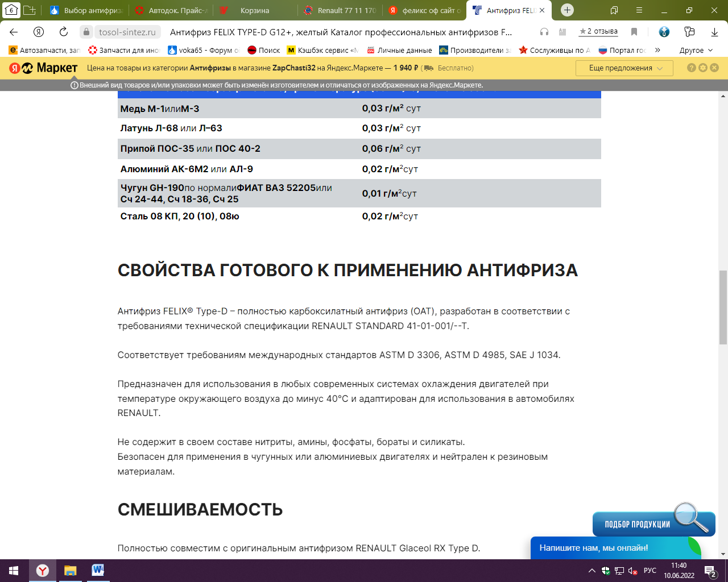
Task: Open the Автозапчасти bookmark
Action: coord(44,50)
